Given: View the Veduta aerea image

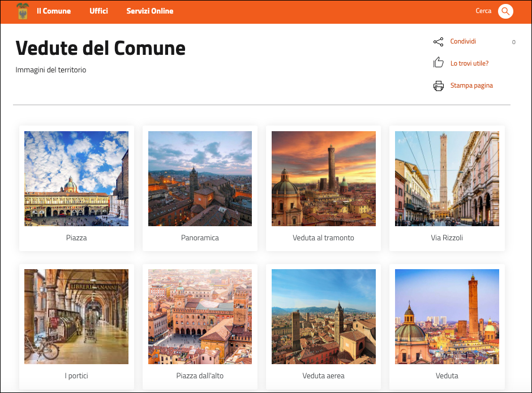Looking at the screenshot, I should (323, 317).
